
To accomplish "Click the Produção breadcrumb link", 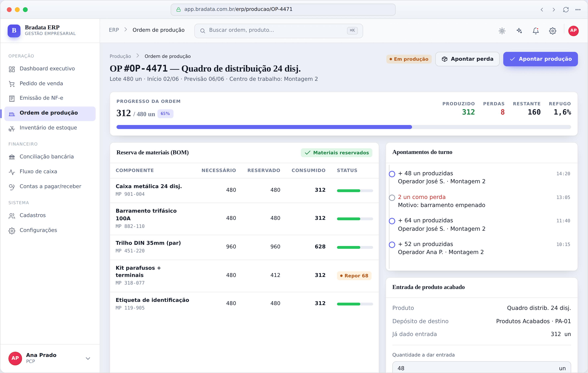I will [x=120, y=56].
